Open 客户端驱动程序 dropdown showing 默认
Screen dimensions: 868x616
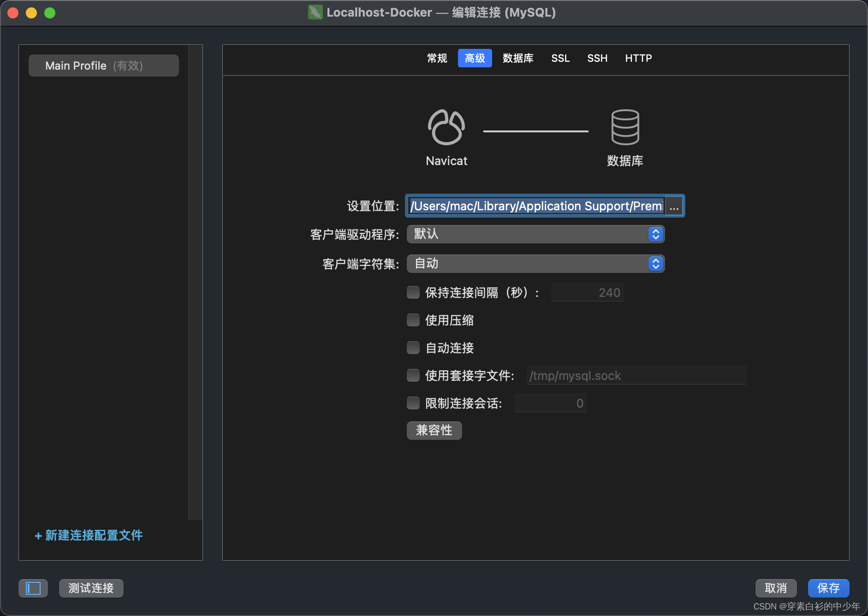tap(535, 234)
